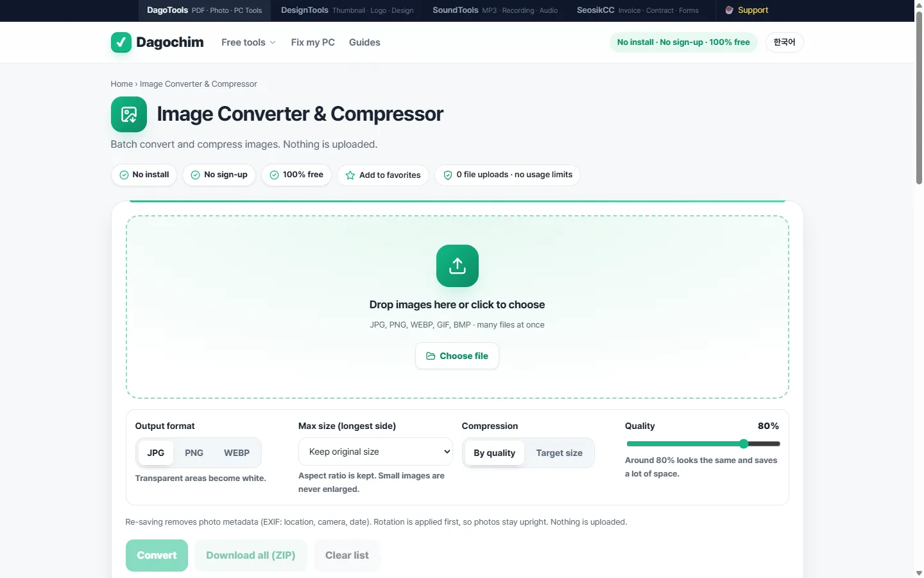Open the Guides page

tap(364, 42)
